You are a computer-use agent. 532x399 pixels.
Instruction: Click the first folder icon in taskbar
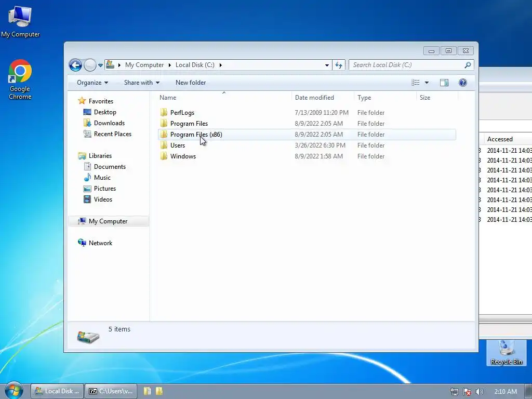click(x=147, y=391)
